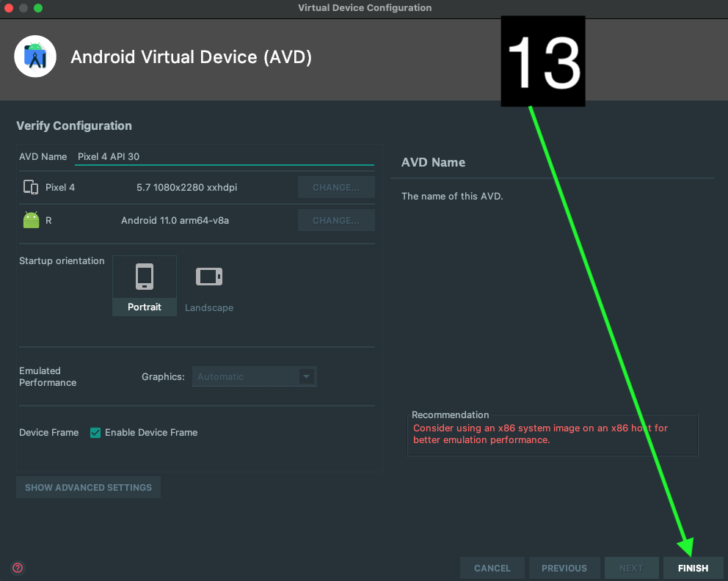Disable the Enable Device Frame checkbox
This screenshot has width=728, height=581.
[95, 433]
